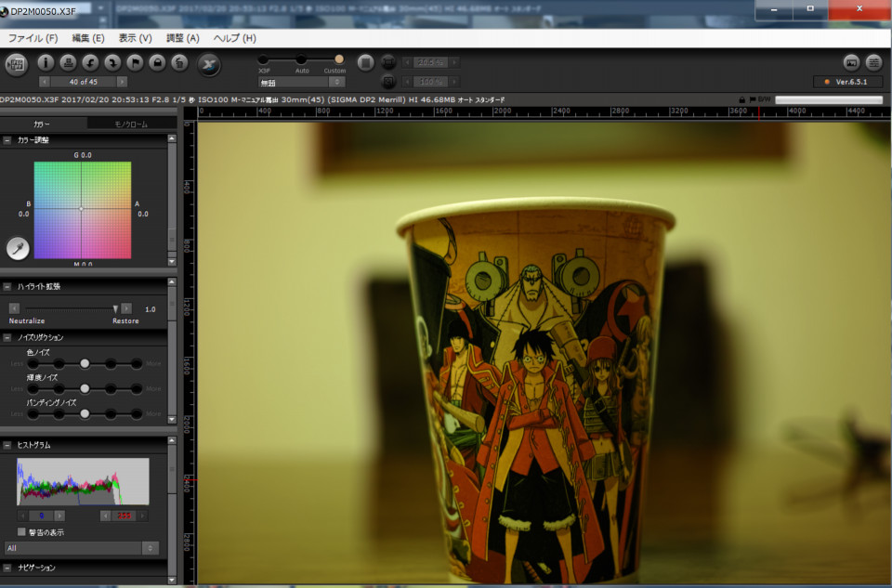Click the flag mark icon in toolbar
The height and width of the screenshot is (588, 892).
135,62
